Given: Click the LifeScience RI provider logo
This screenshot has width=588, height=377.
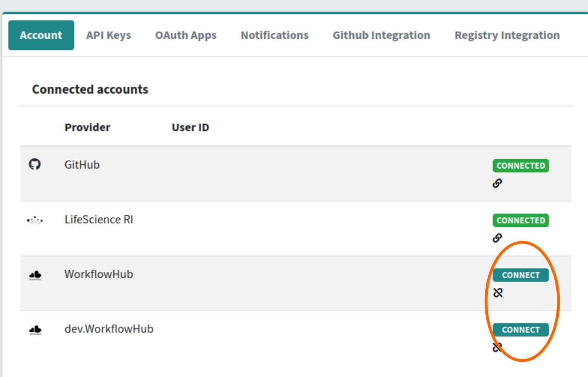Looking at the screenshot, I should click(x=35, y=220).
